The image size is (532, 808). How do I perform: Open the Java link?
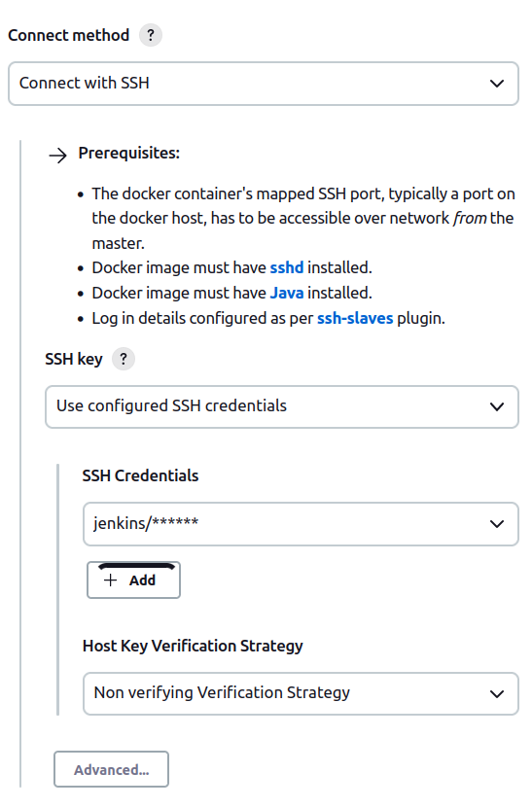pos(287,293)
